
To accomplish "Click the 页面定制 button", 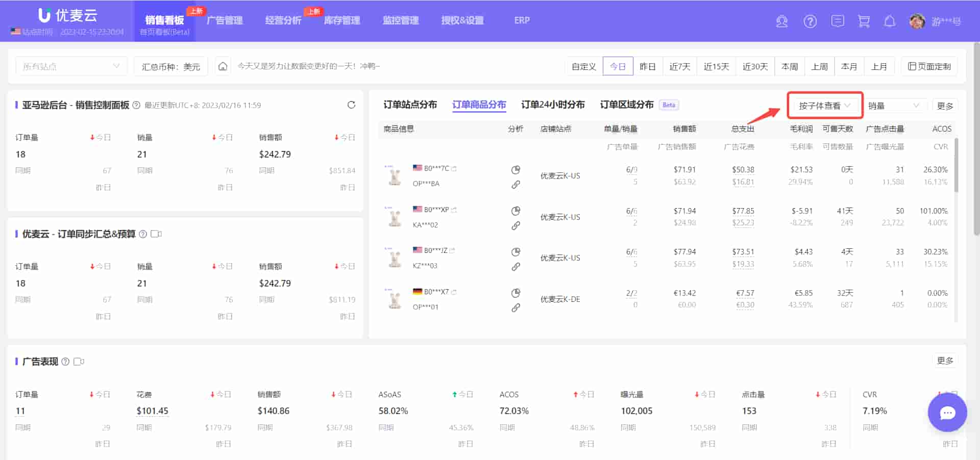I will click(929, 66).
